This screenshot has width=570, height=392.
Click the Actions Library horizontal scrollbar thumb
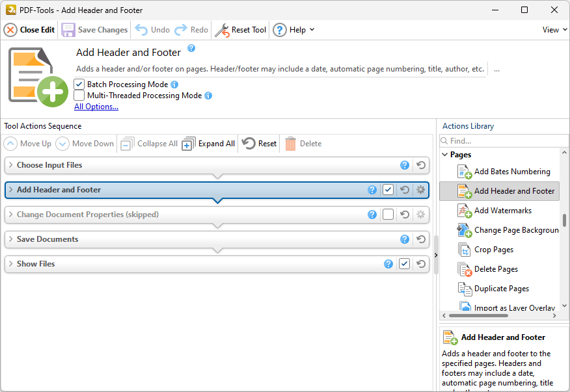(x=478, y=316)
